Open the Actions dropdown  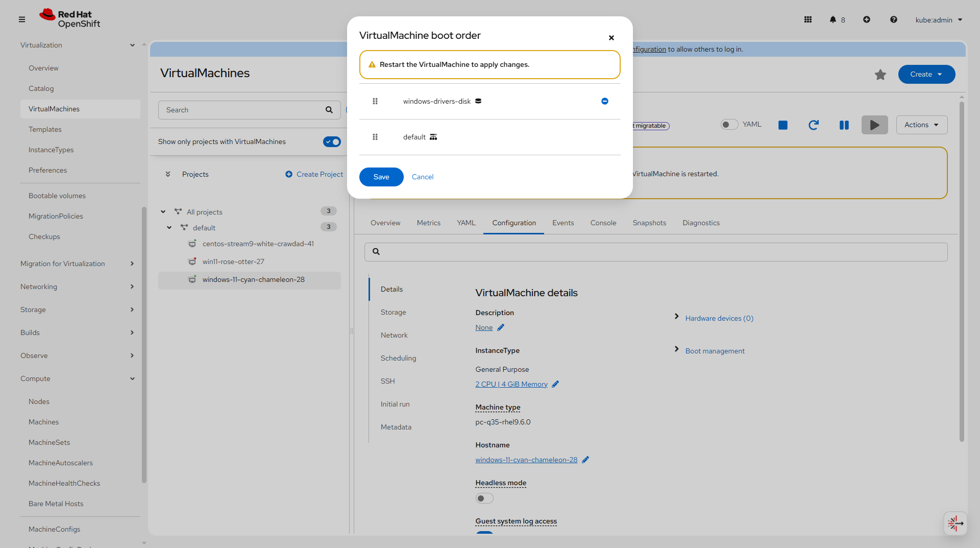tap(921, 125)
